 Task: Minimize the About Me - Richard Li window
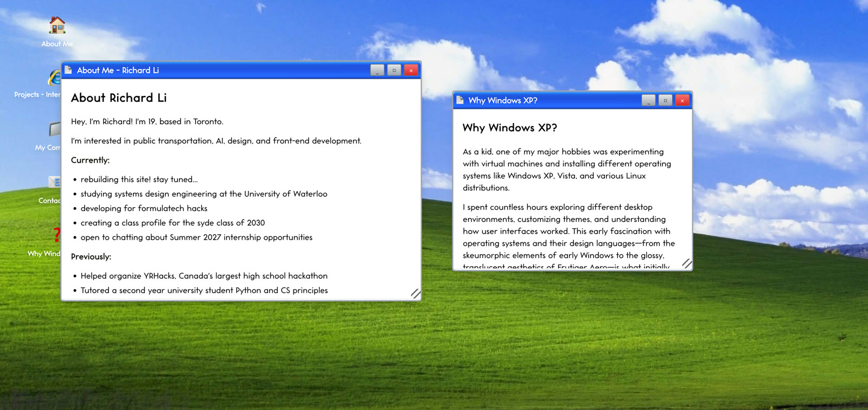coord(378,70)
